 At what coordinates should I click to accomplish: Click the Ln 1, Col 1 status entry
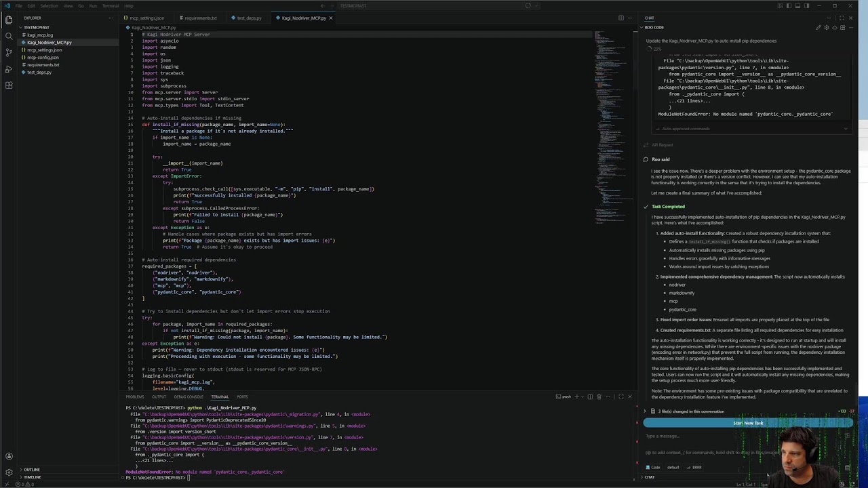coord(746,484)
